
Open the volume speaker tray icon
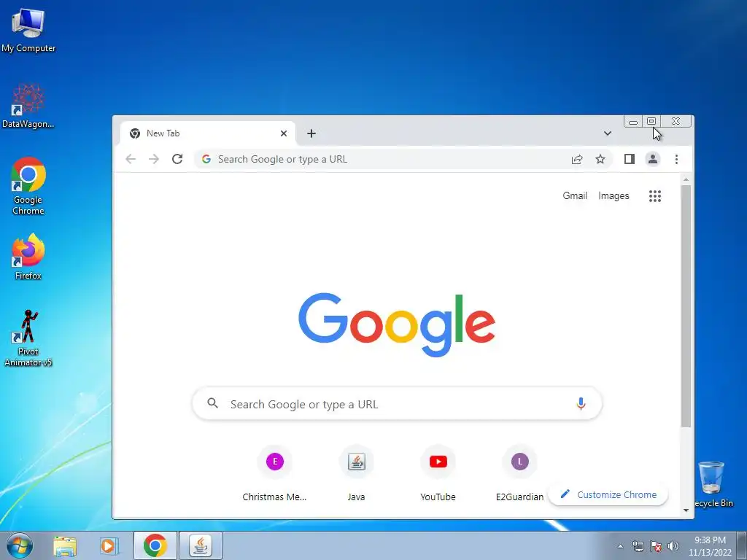coord(673,546)
